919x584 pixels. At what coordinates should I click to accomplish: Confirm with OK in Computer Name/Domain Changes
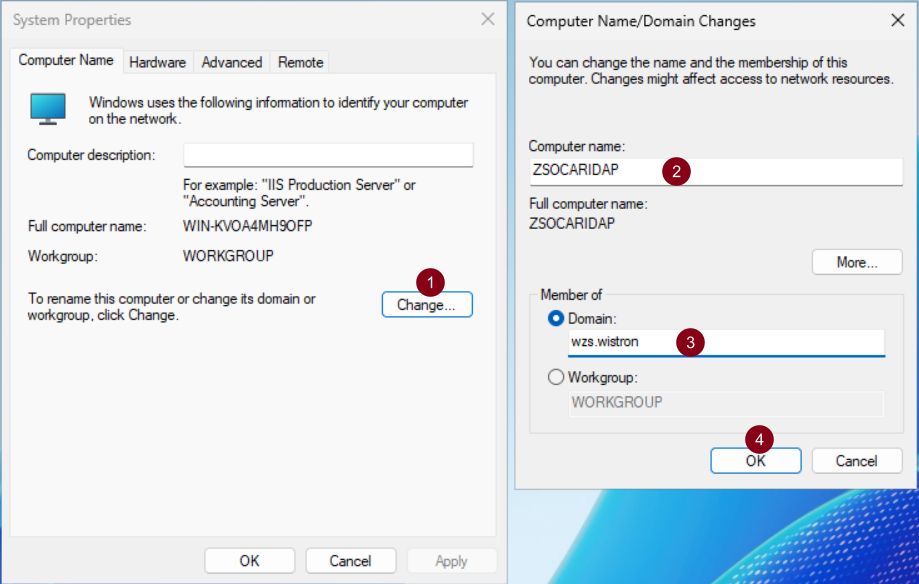click(x=755, y=461)
